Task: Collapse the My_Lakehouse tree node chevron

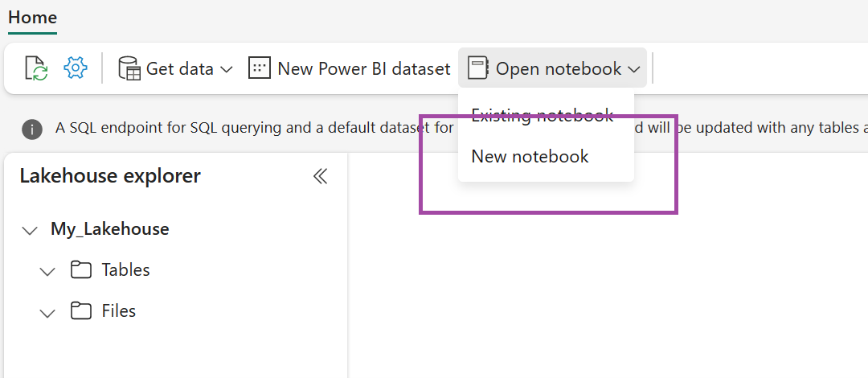Action: pyautogui.click(x=30, y=230)
